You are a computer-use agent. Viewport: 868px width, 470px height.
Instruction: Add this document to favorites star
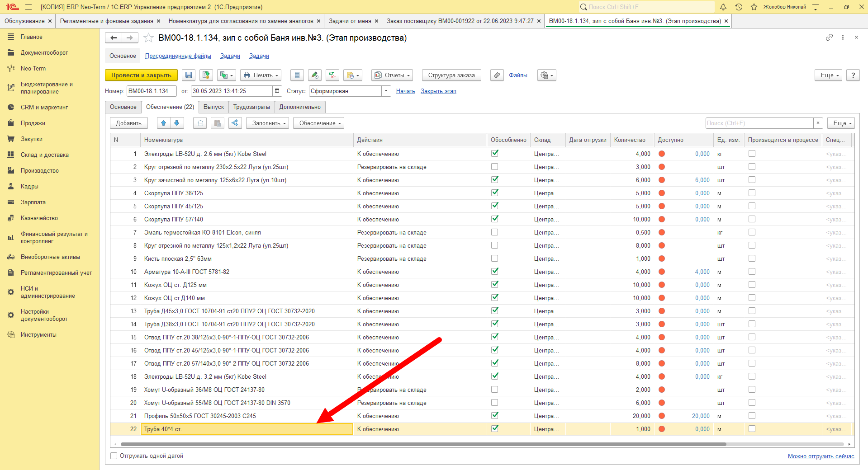tap(148, 38)
